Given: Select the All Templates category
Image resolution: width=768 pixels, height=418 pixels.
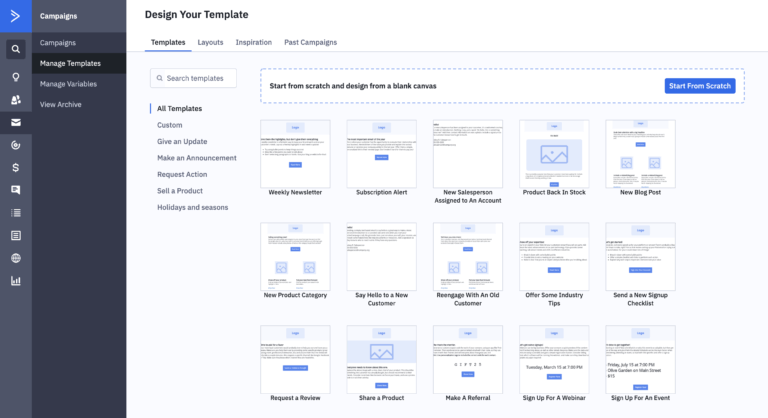Looking at the screenshot, I should pos(179,108).
